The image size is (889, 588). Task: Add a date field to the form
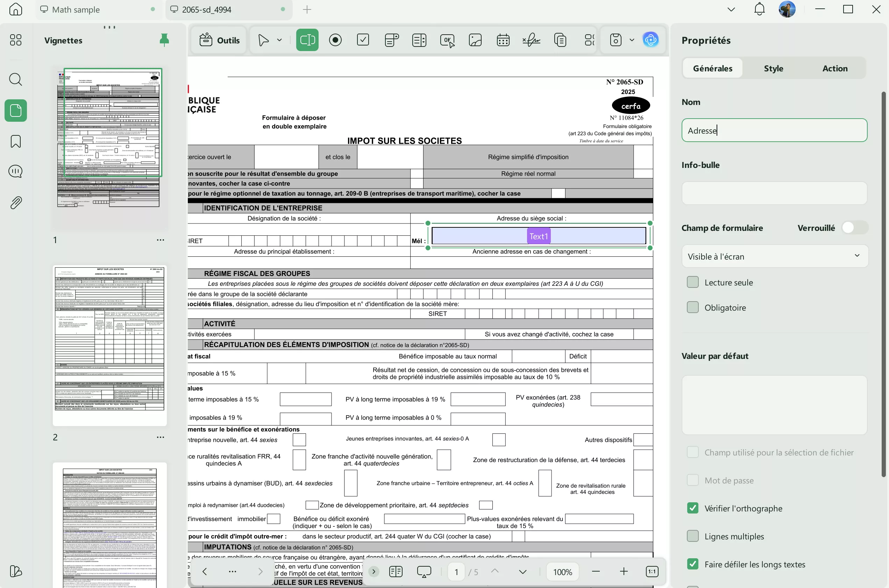click(x=503, y=40)
